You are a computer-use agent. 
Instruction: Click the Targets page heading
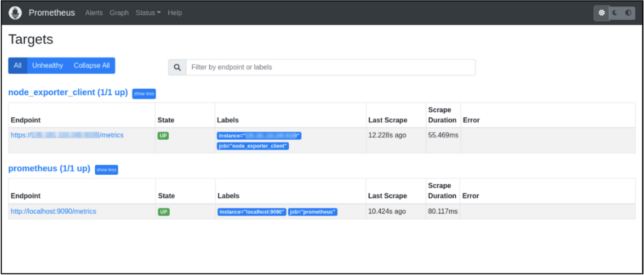click(31, 39)
